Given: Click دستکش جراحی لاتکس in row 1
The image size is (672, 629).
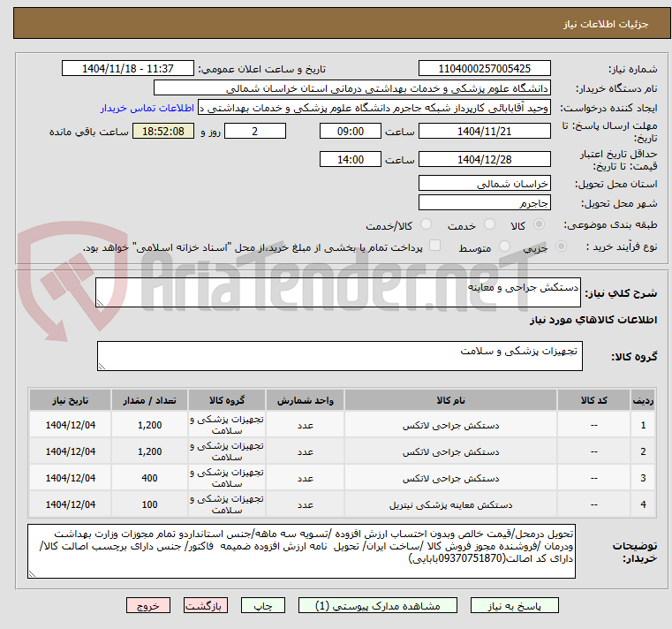Looking at the screenshot, I should coord(450,425).
